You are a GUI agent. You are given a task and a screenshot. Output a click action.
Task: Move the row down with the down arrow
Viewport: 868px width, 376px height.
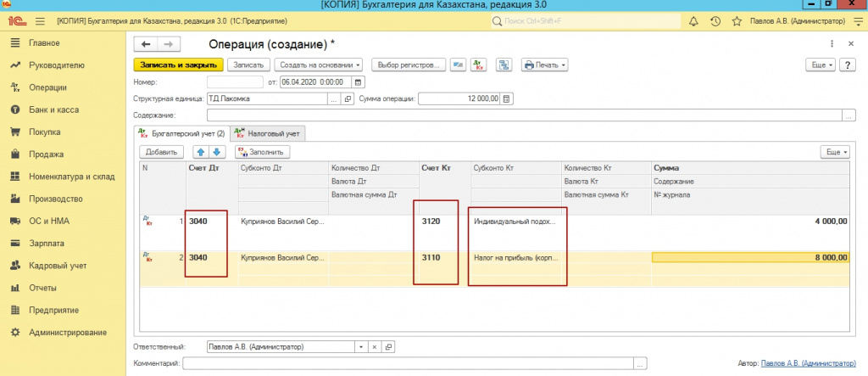tap(216, 152)
